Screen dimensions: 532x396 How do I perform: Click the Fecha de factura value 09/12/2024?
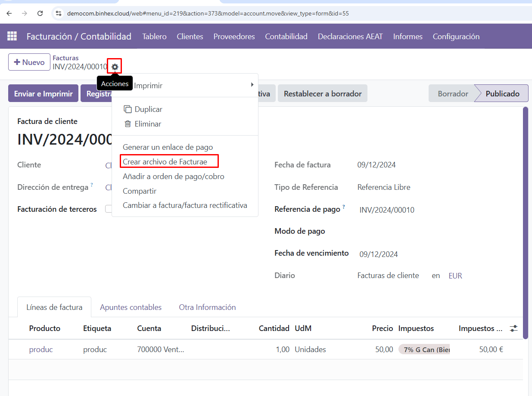point(376,165)
